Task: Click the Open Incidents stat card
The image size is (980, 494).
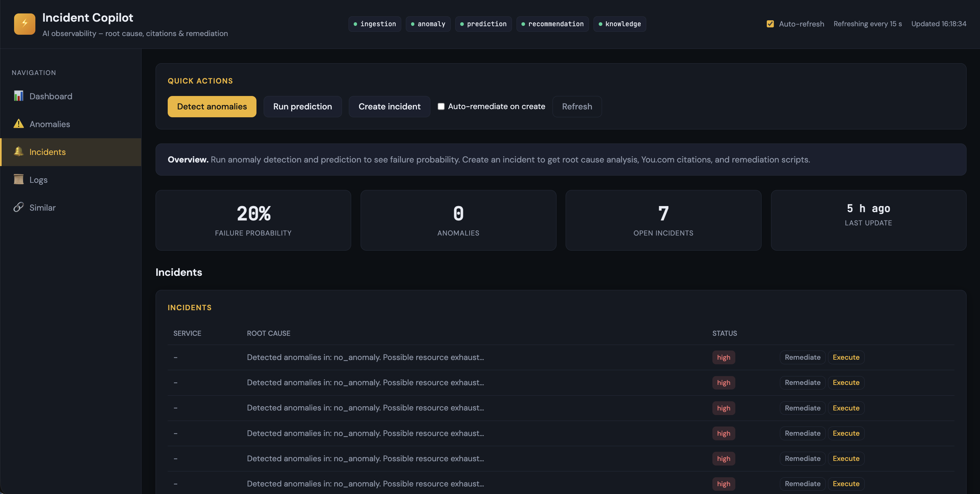Action: 663,220
